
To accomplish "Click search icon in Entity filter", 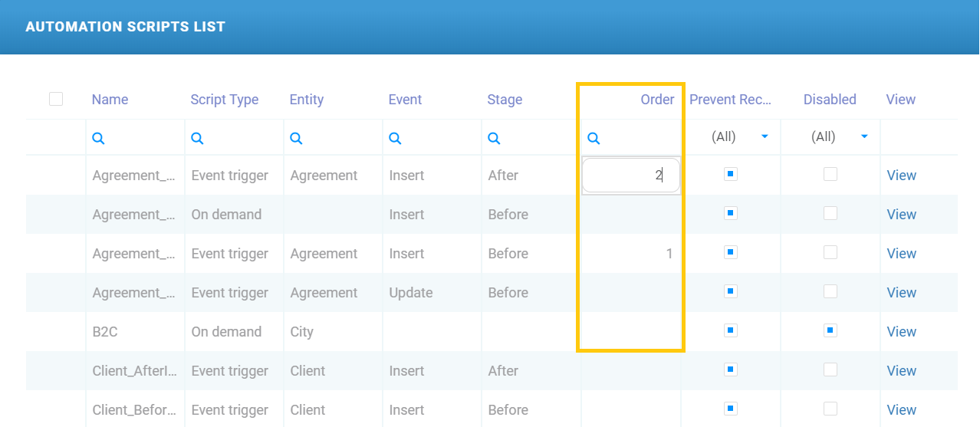I will (296, 138).
